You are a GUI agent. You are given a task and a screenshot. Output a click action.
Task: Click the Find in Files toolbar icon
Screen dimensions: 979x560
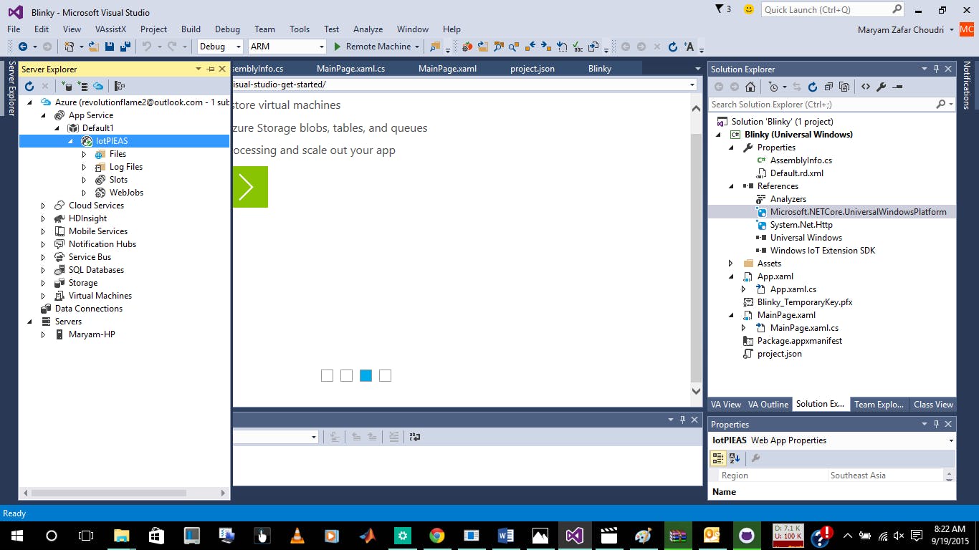[x=434, y=47]
